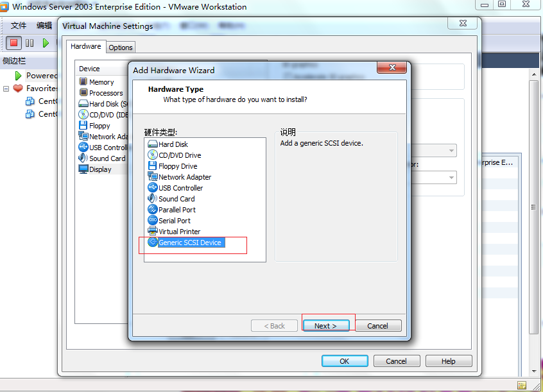543x392 pixels.
Task: Select CD/DVD Drive icon in hardware types
Action: click(x=153, y=155)
